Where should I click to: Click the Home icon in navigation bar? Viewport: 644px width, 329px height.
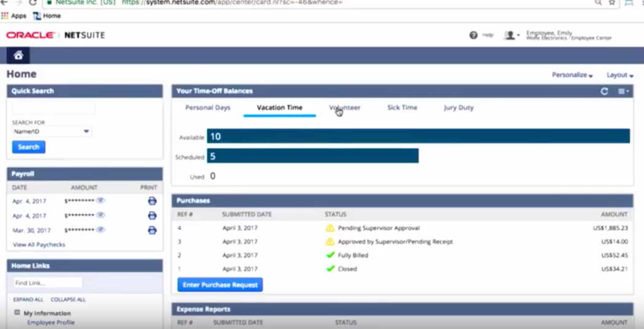pyautogui.click(x=18, y=56)
